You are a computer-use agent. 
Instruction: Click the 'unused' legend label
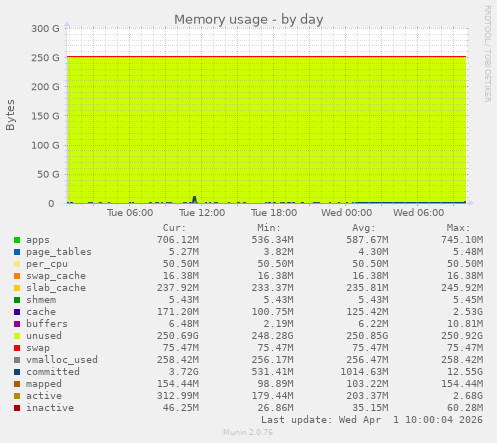click(44, 336)
